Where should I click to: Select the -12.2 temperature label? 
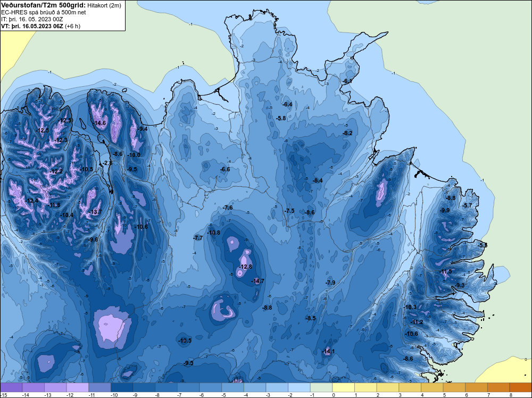click(56, 171)
